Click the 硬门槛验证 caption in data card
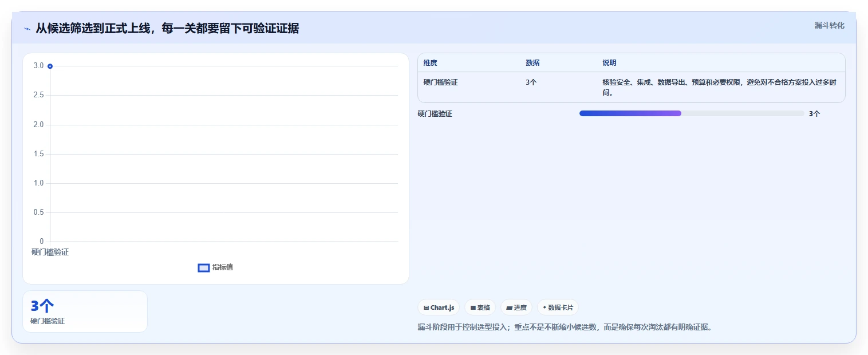This screenshot has width=868, height=355. coord(48,321)
